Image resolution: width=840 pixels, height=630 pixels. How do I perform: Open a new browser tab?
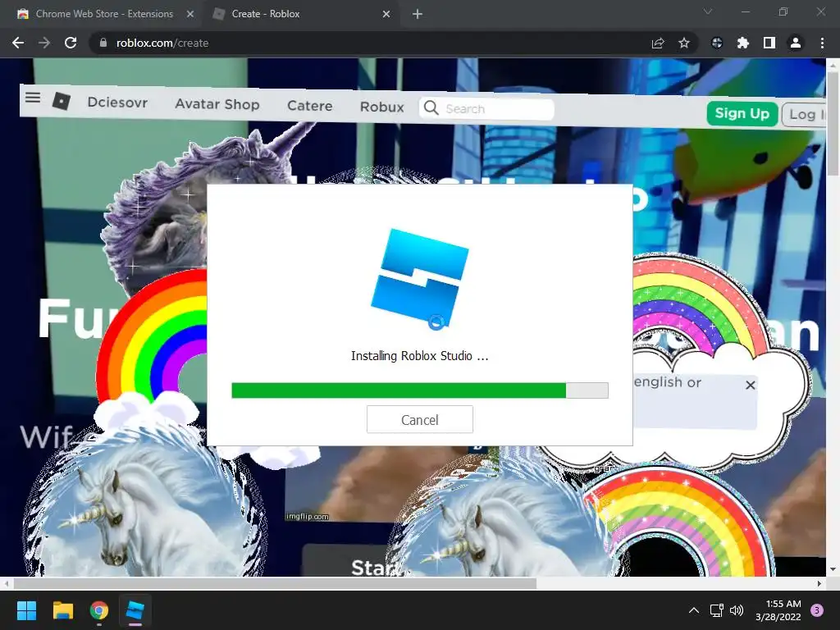[418, 14]
